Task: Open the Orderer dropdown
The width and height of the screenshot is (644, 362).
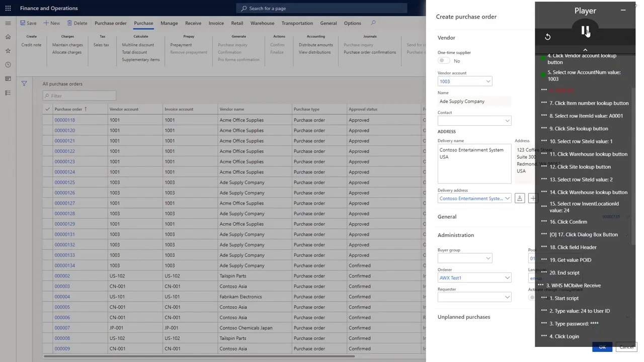Action: pos(507,278)
